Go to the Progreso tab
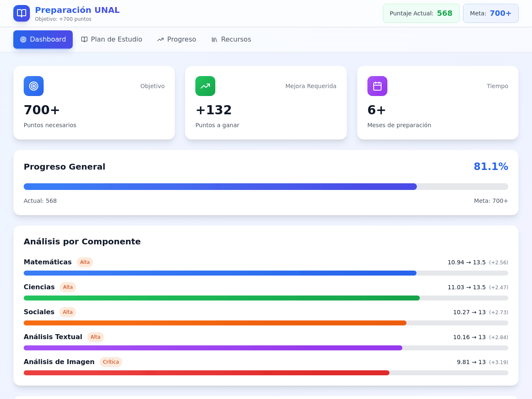 (177, 39)
